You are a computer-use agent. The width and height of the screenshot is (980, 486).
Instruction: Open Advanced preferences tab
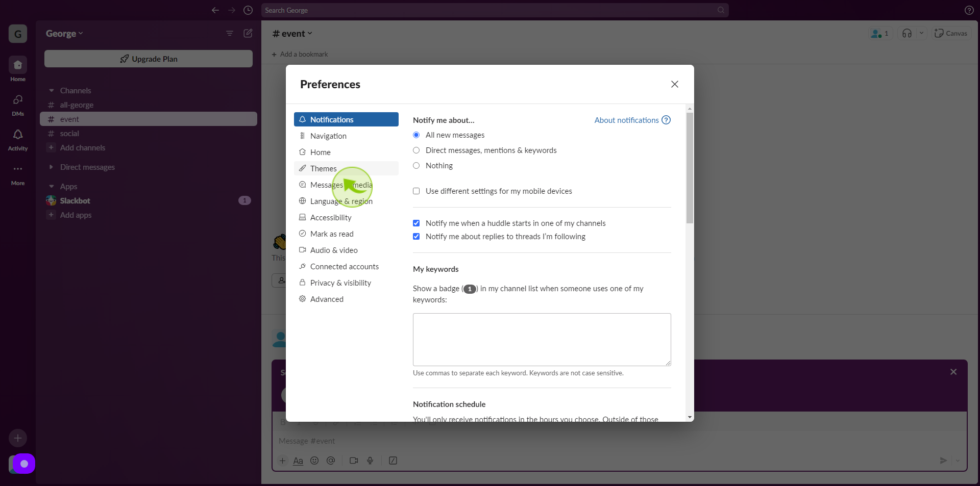coord(346,299)
